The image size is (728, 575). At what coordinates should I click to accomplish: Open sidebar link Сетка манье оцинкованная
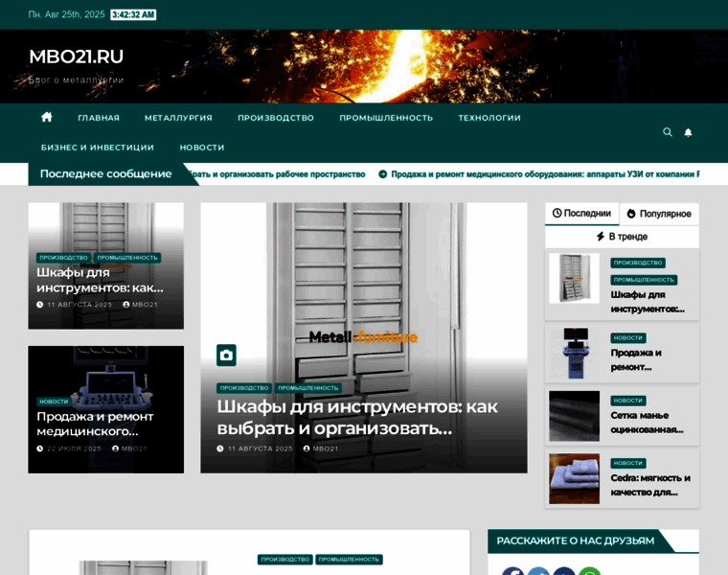[647, 423]
